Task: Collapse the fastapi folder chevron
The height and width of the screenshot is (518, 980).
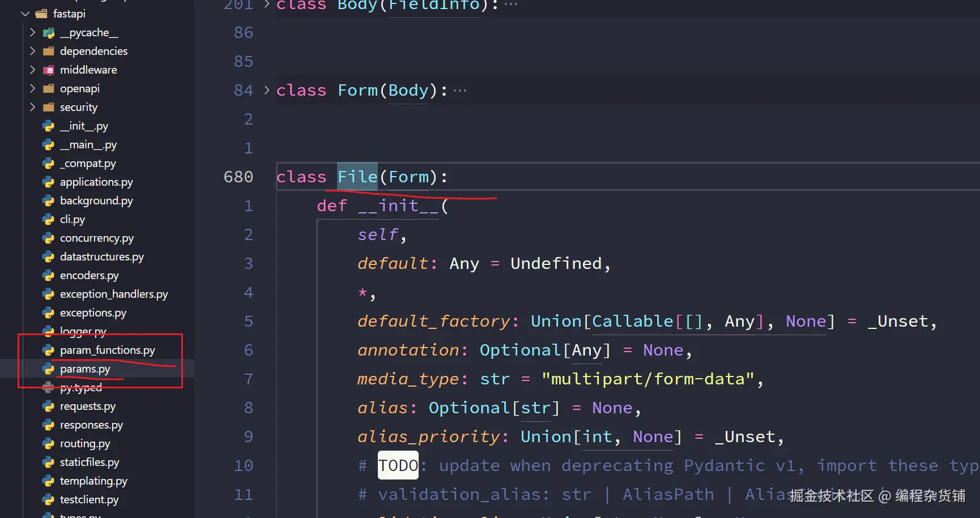Action: 25,14
